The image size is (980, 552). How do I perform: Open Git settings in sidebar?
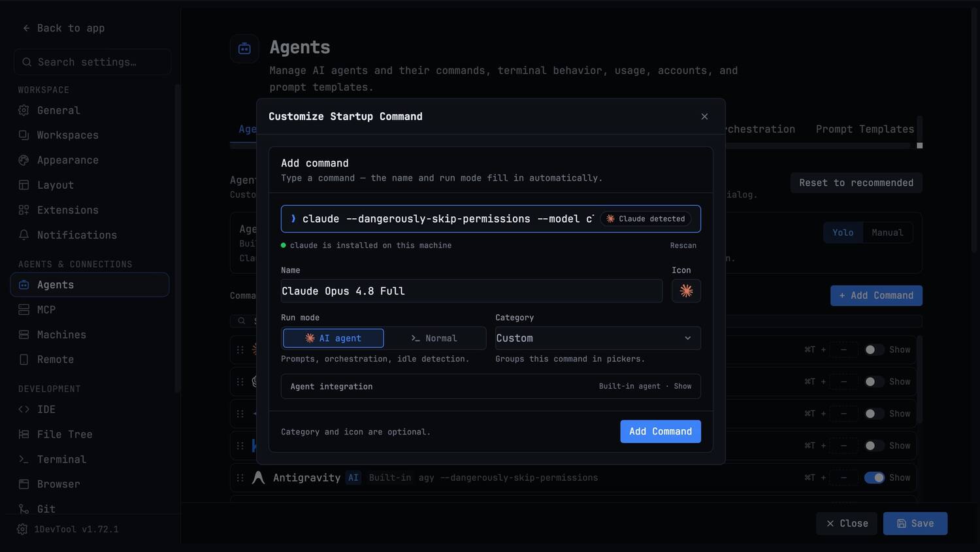coord(90,509)
